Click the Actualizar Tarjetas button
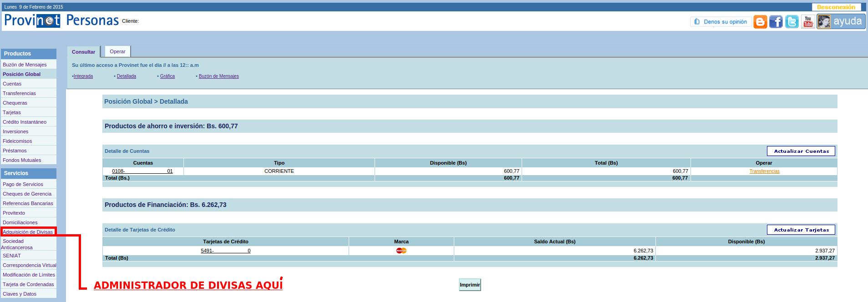The height and width of the screenshot is (302, 868). click(x=801, y=230)
